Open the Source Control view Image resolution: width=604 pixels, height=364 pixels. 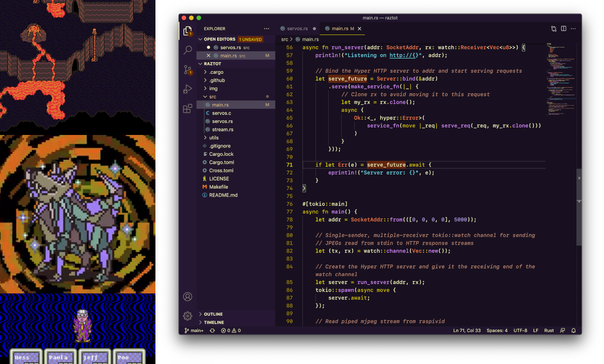187,69
